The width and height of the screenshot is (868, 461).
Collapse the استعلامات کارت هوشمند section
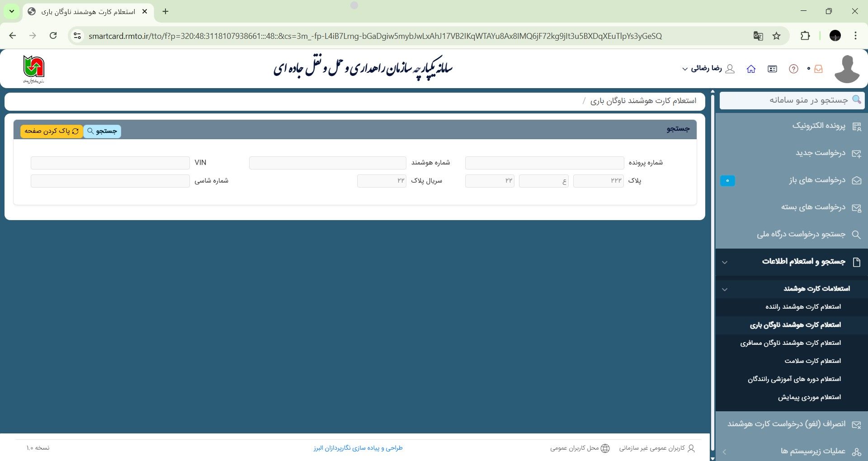[725, 289]
